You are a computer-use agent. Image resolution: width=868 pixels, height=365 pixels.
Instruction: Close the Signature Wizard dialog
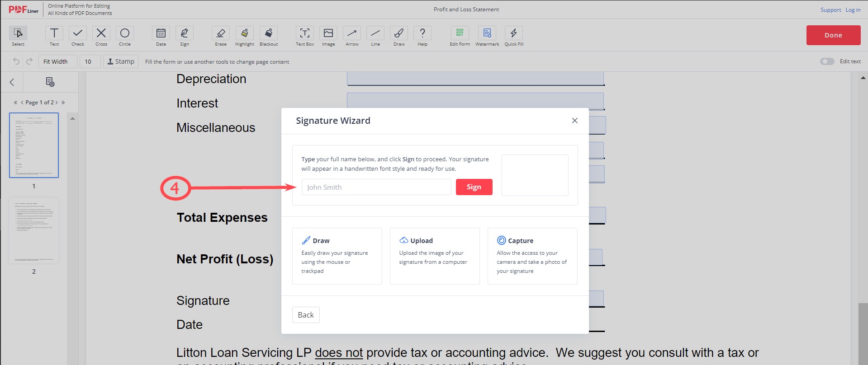click(x=574, y=121)
